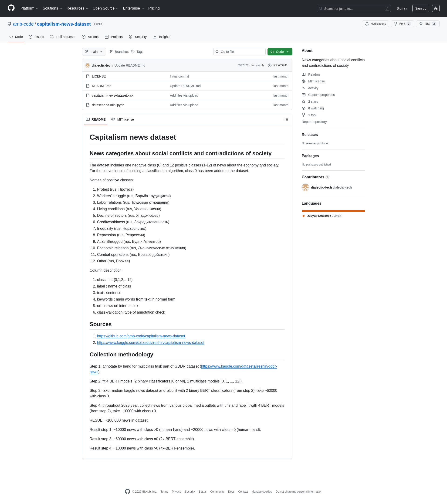Click the Sign up button

(x=420, y=8)
